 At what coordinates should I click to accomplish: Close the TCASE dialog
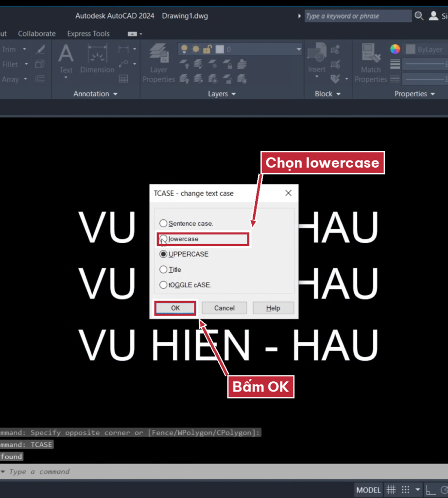click(289, 193)
